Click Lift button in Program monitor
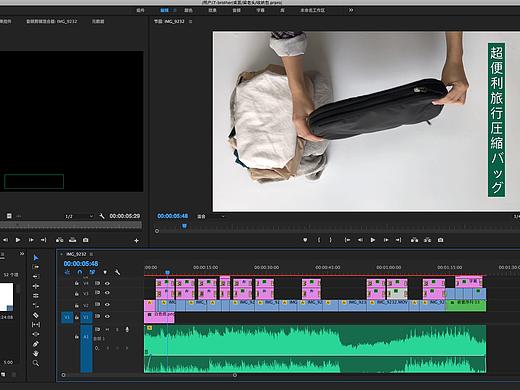520x390 pixels. tap(414, 240)
